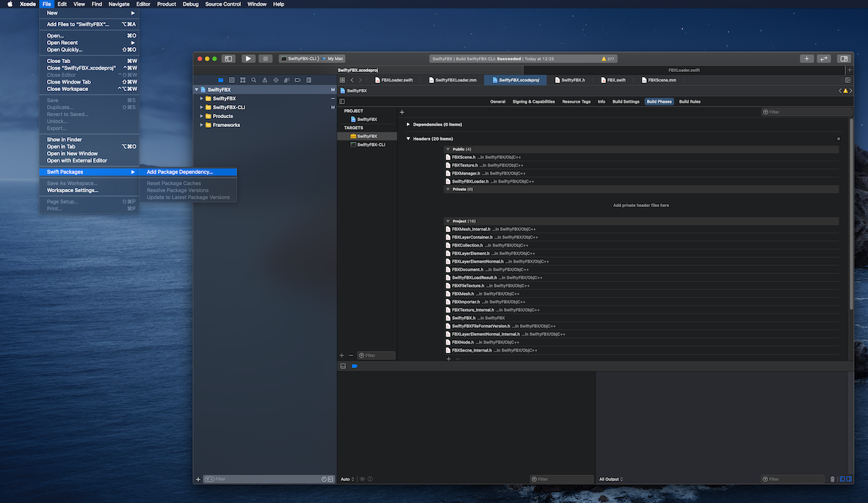Select the SwiftyFBX-CLI target
Image resolution: width=868 pixels, height=503 pixels.
click(371, 145)
